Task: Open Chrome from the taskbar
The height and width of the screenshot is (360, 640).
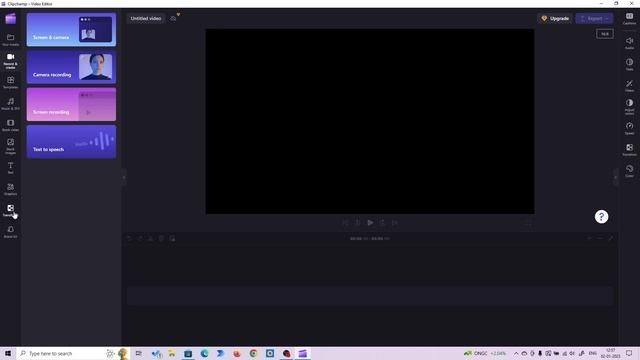Action: click(x=253, y=353)
